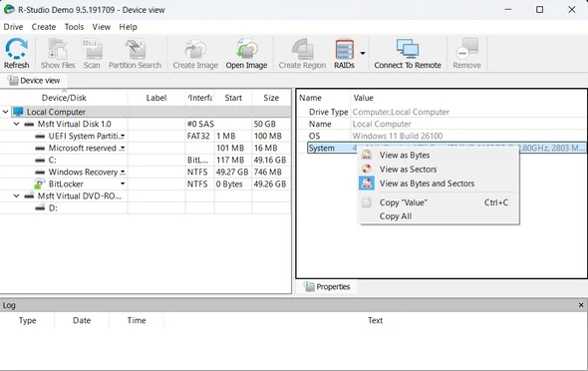588x371 pixels.
Task: Open Microsoft reserved partition dropdown arrow
Action: (x=123, y=149)
